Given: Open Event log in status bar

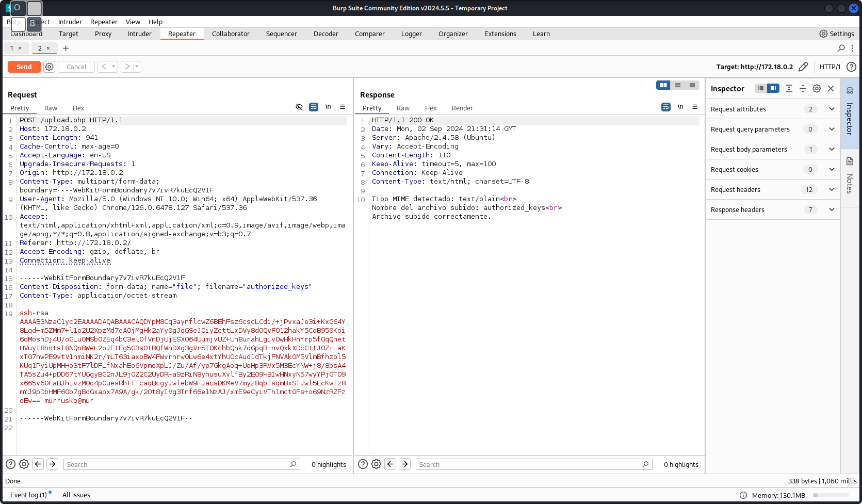Looking at the screenshot, I should [x=28, y=495].
